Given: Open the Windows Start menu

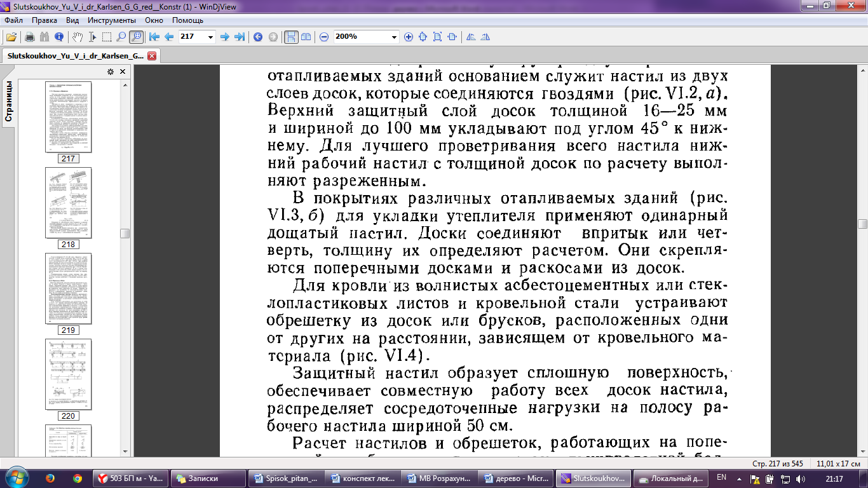Looking at the screenshot, I should 17,478.
